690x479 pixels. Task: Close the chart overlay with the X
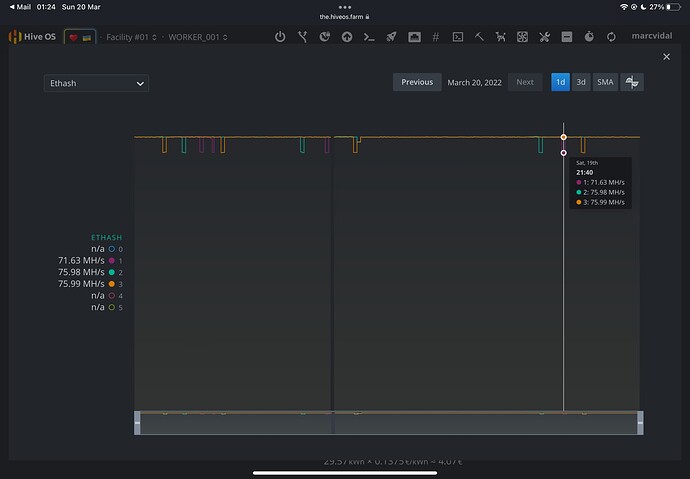pos(667,57)
